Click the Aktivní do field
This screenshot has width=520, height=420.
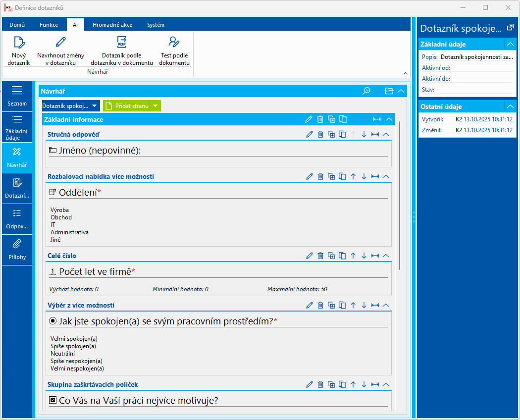[x=468, y=79]
